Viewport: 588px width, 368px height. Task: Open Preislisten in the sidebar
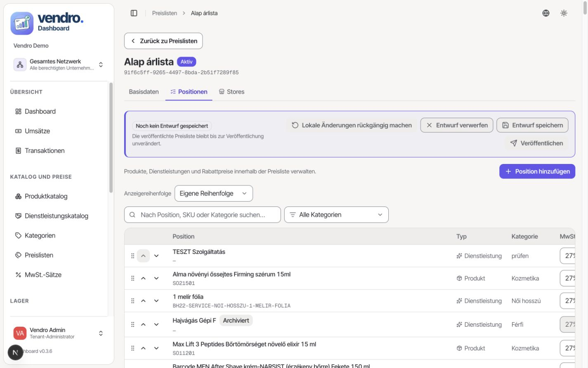59,255
